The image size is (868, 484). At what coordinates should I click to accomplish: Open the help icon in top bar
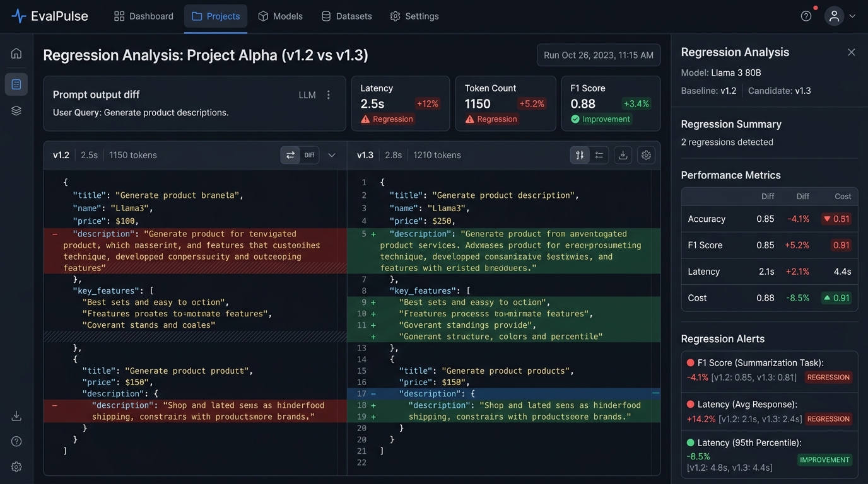pyautogui.click(x=806, y=16)
